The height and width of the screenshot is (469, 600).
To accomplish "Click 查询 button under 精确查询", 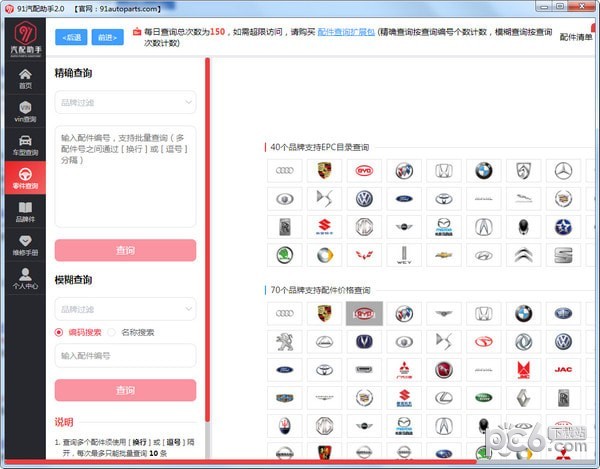I will pyautogui.click(x=126, y=250).
